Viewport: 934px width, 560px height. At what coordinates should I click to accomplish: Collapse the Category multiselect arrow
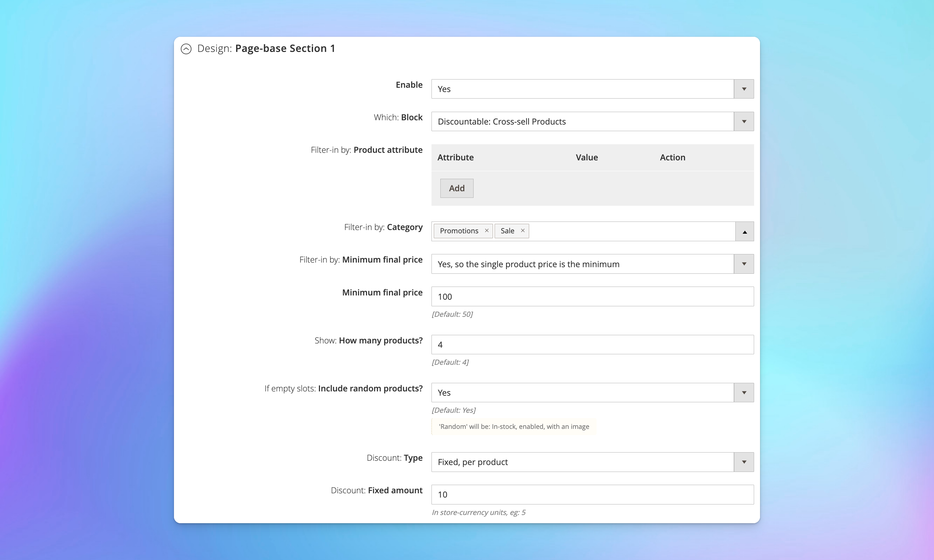(x=745, y=231)
